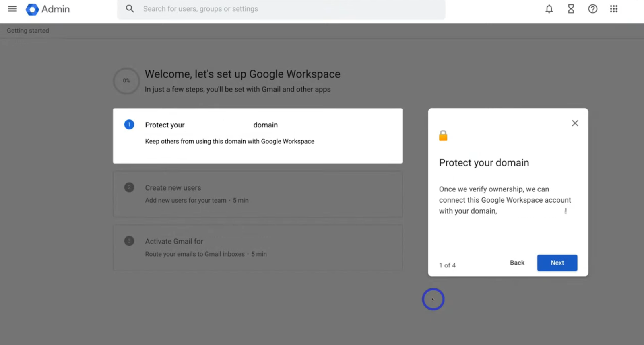Open the help question mark icon
Image resolution: width=644 pixels, height=345 pixels.
click(x=592, y=9)
